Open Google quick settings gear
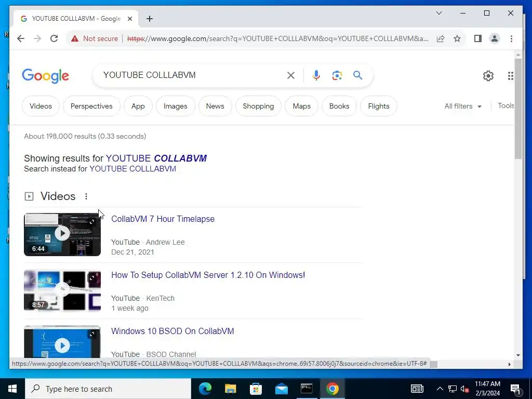 [488, 76]
